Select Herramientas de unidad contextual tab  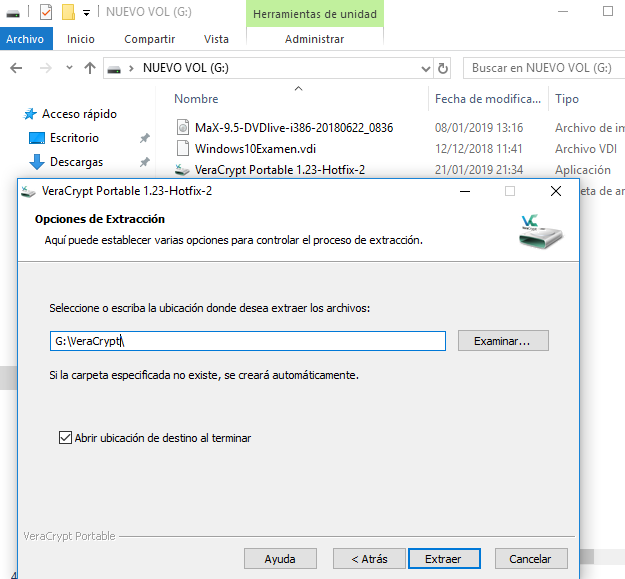pos(314,14)
